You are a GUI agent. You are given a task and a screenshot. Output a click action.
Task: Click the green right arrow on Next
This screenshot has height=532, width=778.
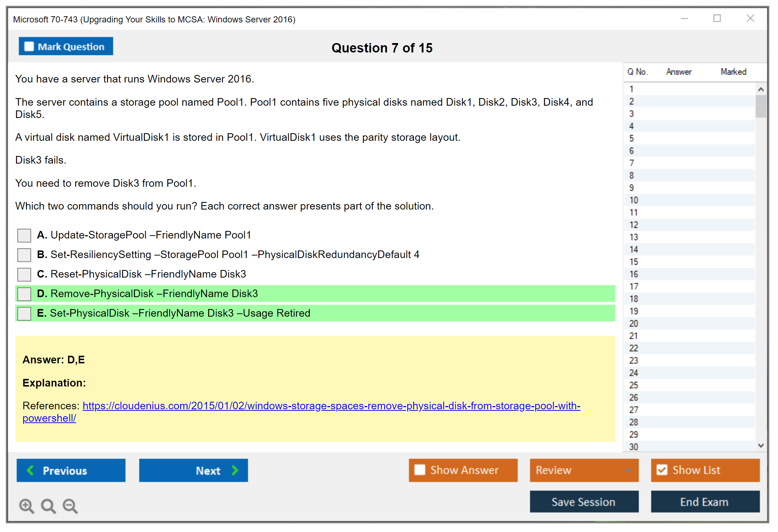coord(235,470)
